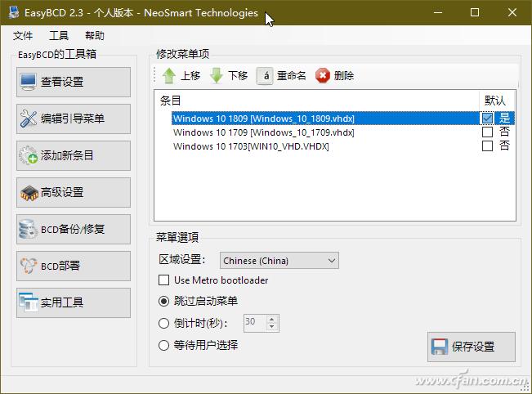
Task: Click the 重命名 label text
Action: [292, 75]
